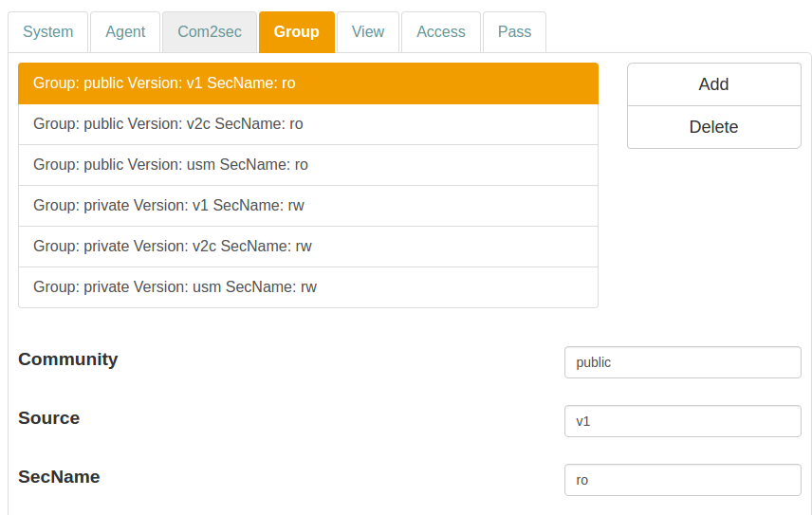This screenshot has height=515, width=812.
Task: Click the Community label text
Action: pos(68,359)
